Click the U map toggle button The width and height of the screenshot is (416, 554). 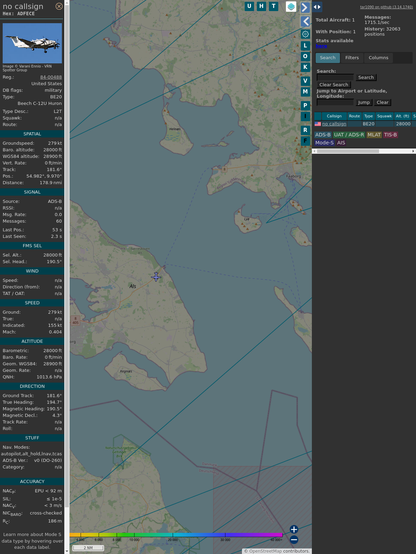point(249,6)
